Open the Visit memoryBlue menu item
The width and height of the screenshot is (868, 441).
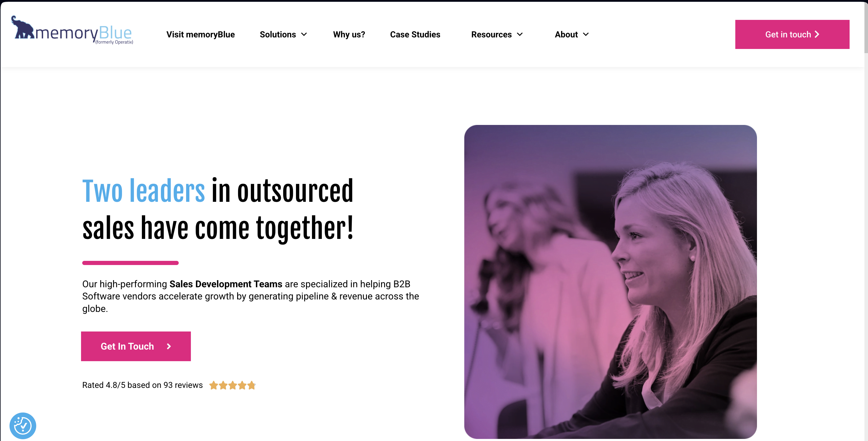pyautogui.click(x=200, y=34)
